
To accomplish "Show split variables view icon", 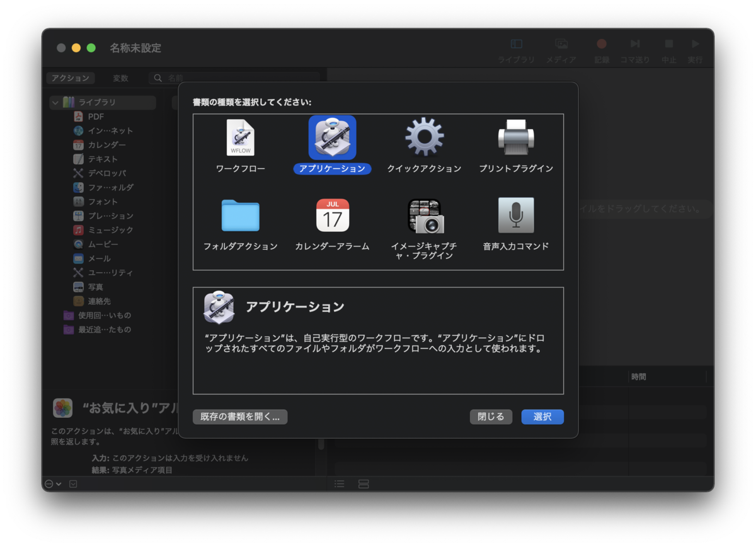I will (x=364, y=484).
